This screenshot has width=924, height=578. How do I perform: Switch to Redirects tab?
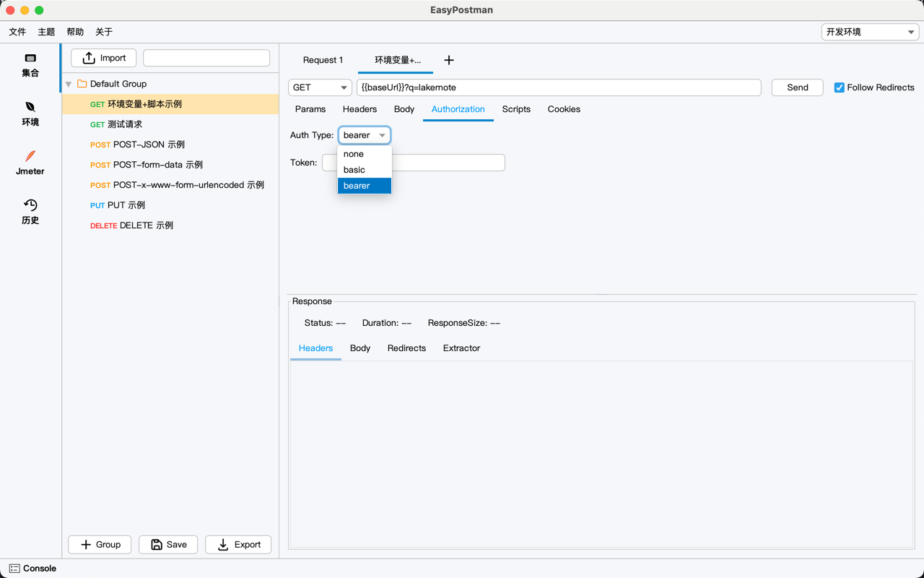click(x=406, y=348)
